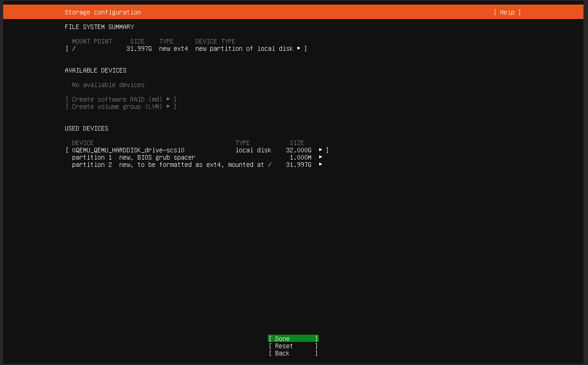Select the / mount point entry
588x365 pixels.
tap(74, 49)
